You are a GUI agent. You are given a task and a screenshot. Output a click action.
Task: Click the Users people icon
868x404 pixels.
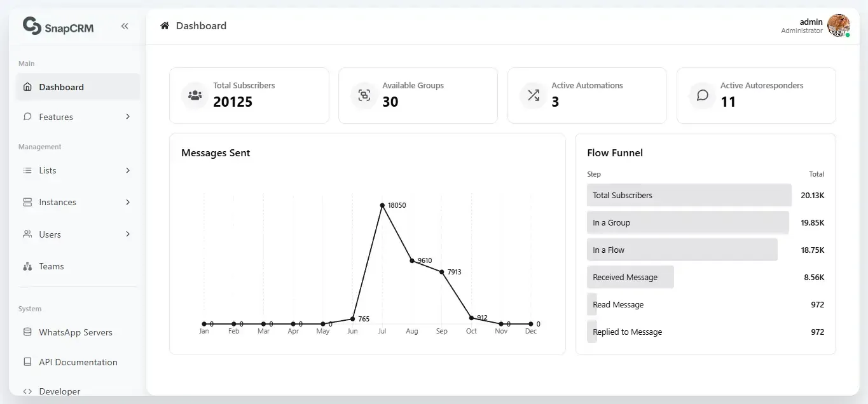pos(27,234)
